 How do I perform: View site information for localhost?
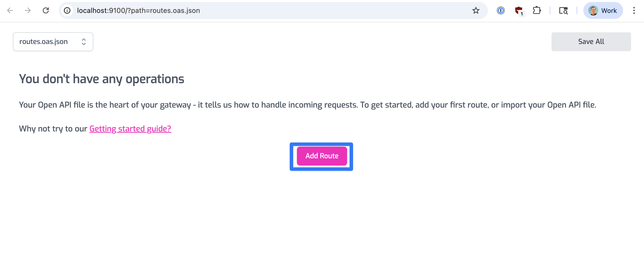pos(67,10)
